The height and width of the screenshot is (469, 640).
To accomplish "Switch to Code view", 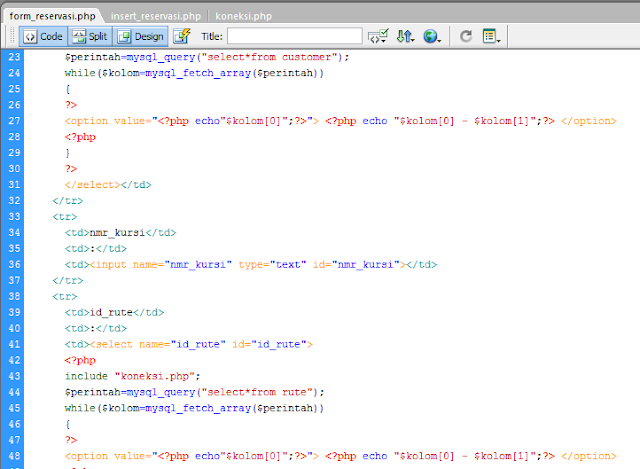I will coord(43,36).
